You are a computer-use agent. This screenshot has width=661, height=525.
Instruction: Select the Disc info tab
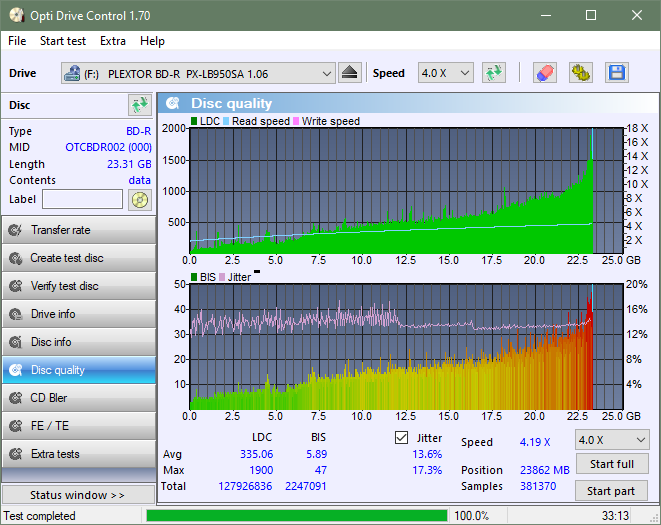[79, 342]
